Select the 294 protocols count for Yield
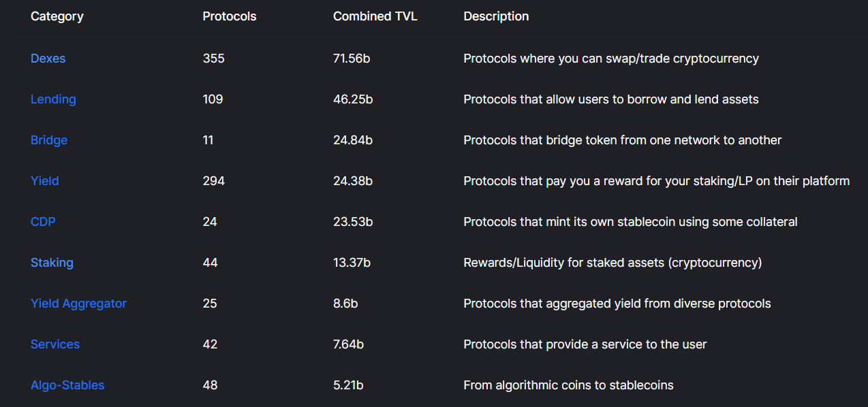868x407 pixels. [213, 181]
